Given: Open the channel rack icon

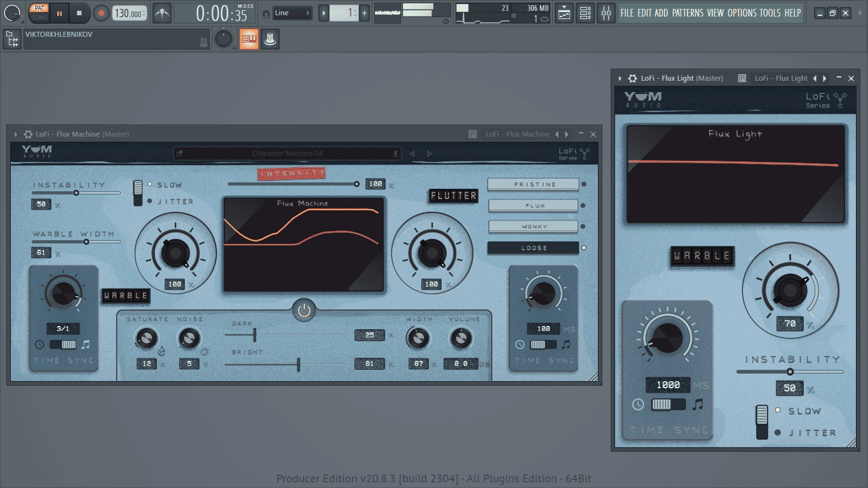Looking at the screenshot, I should pos(585,13).
